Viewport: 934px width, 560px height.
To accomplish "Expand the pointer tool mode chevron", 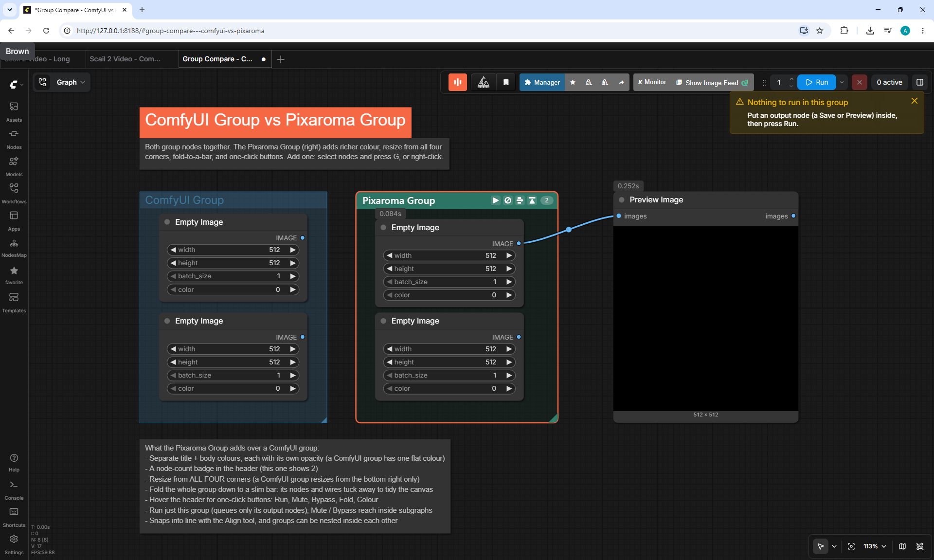I will click(x=834, y=546).
